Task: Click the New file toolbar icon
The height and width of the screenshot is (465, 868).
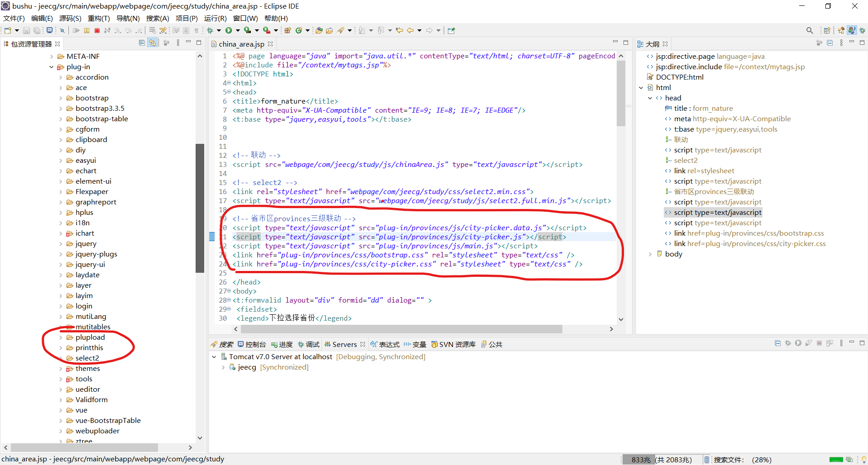Action: (8, 30)
